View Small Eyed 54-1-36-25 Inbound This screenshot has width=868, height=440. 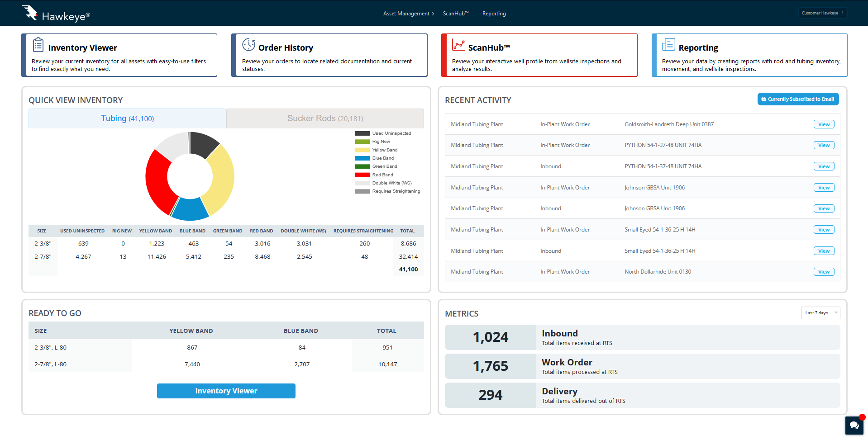click(x=824, y=251)
